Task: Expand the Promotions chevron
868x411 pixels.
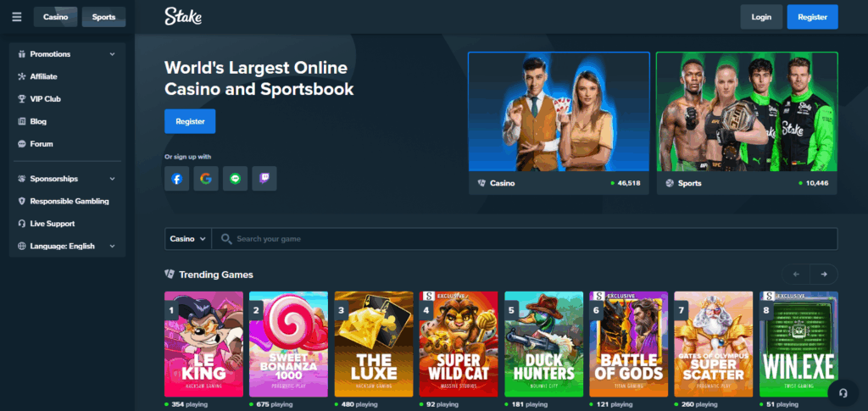Action: click(x=113, y=54)
